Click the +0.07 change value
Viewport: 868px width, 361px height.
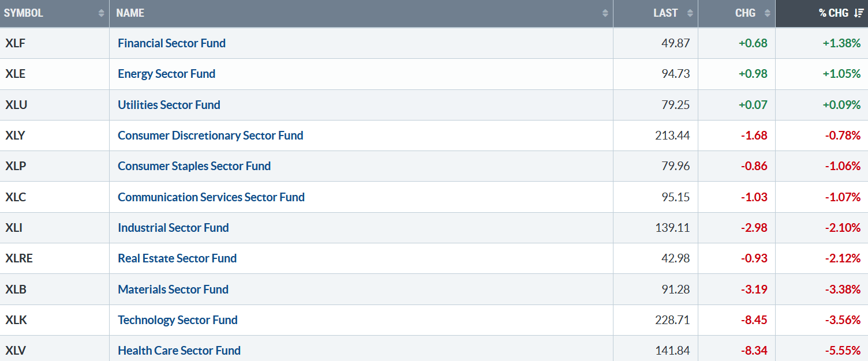coord(753,105)
